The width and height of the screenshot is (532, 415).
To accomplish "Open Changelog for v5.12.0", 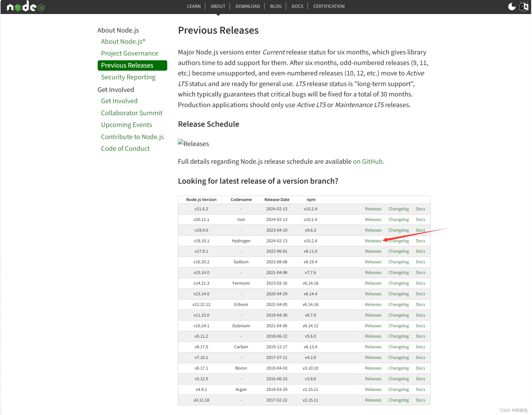I will click(x=398, y=379).
